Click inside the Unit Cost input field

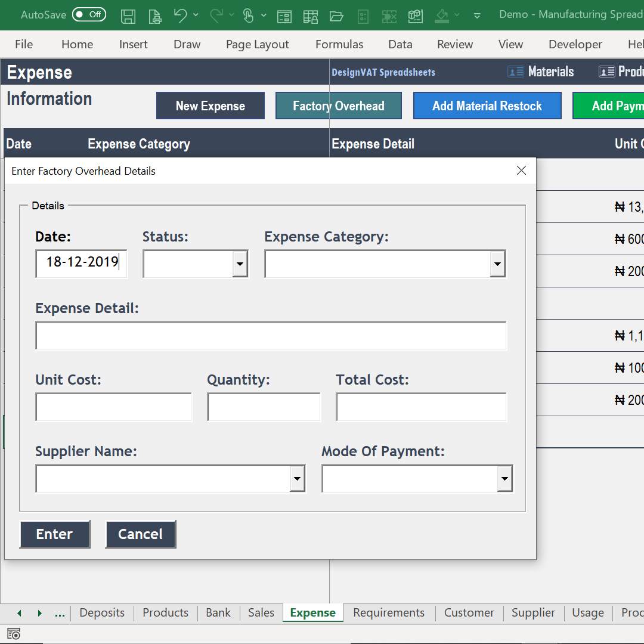tap(113, 407)
